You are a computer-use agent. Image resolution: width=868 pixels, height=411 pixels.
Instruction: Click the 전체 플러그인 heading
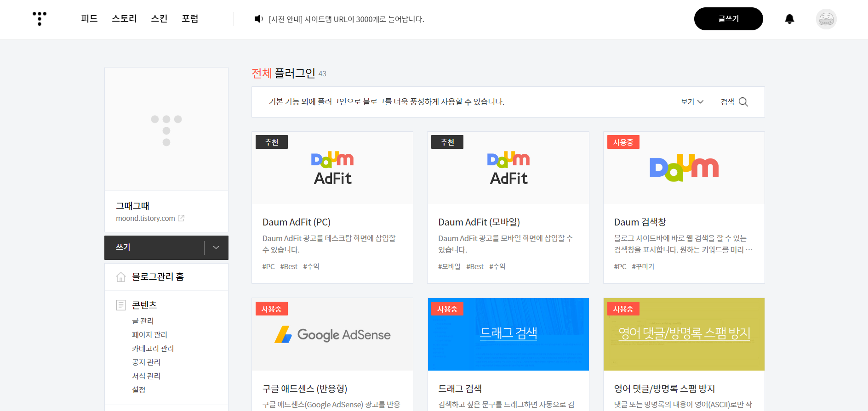(283, 73)
